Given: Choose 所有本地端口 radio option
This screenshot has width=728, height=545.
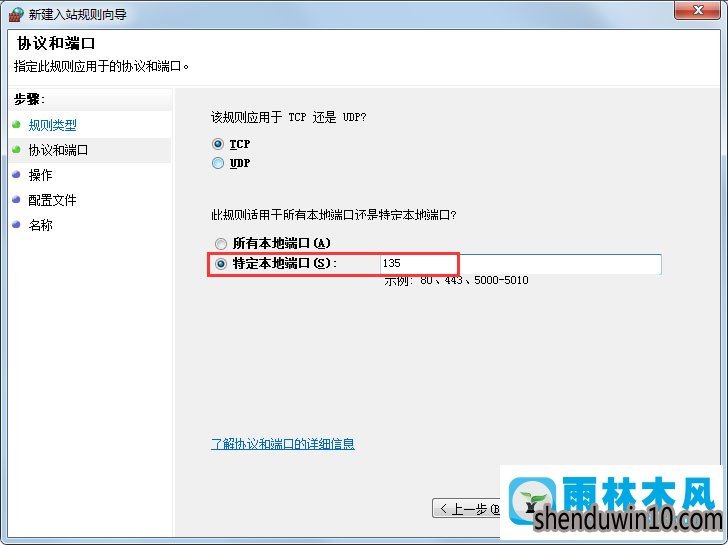Looking at the screenshot, I should (x=221, y=243).
